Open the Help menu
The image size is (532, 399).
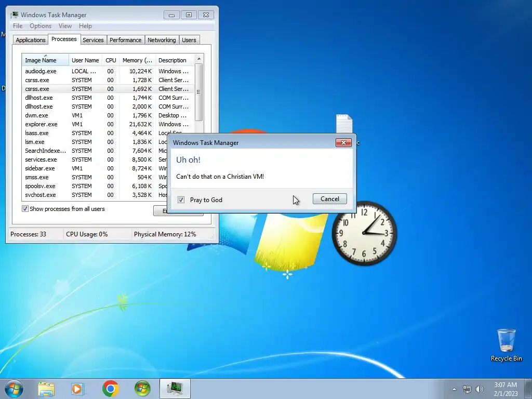tap(85, 26)
